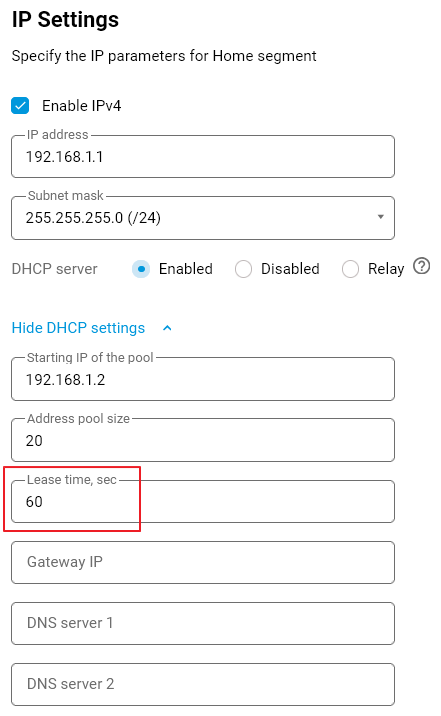This screenshot has width=441, height=716.
Task: Click the DNS server 1 field
Action: (203, 623)
